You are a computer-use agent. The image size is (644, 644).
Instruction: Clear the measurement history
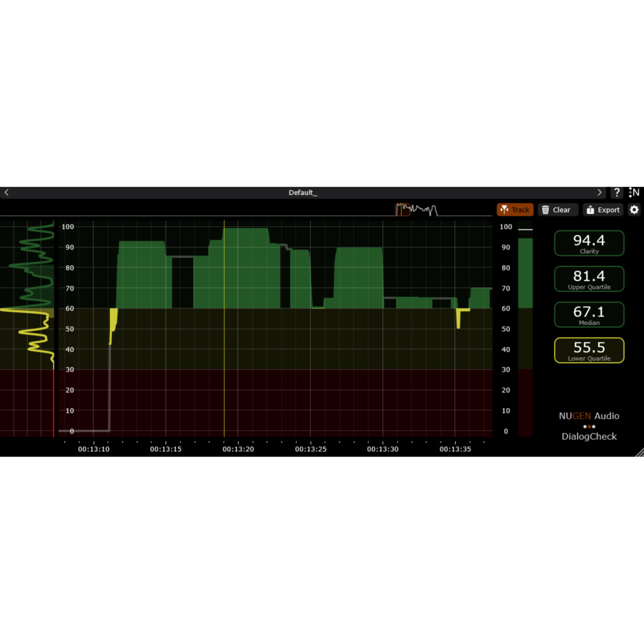pyautogui.click(x=558, y=210)
